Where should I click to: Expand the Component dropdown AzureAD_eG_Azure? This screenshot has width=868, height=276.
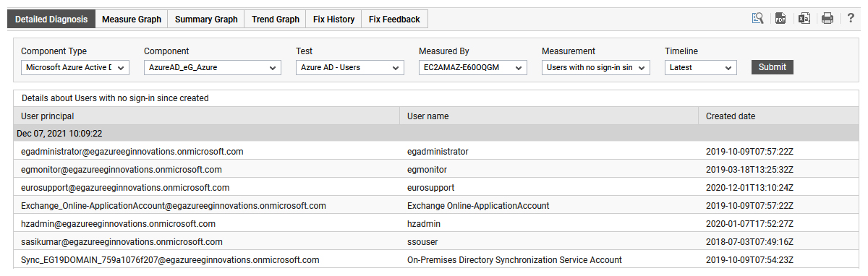(x=213, y=67)
